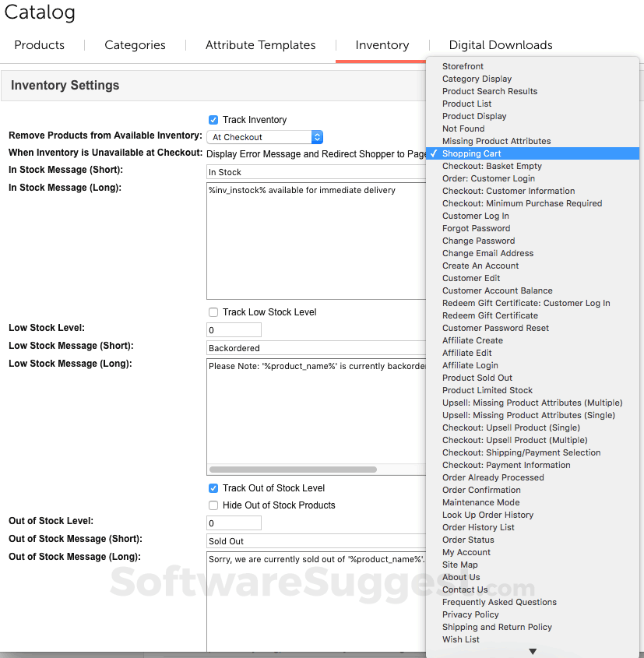Uncheck the Track Inventory checkbox
This screenshot has width=644, height=658.
213,120
